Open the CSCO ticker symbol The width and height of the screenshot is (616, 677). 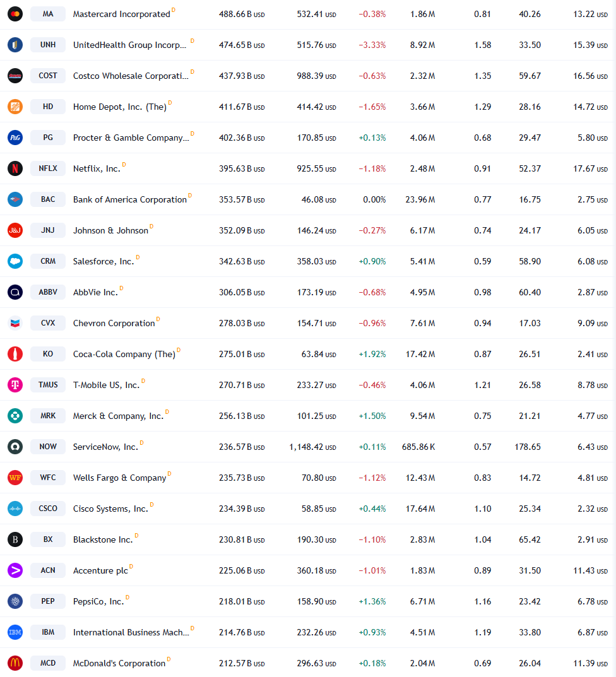(x=48, y=509)
